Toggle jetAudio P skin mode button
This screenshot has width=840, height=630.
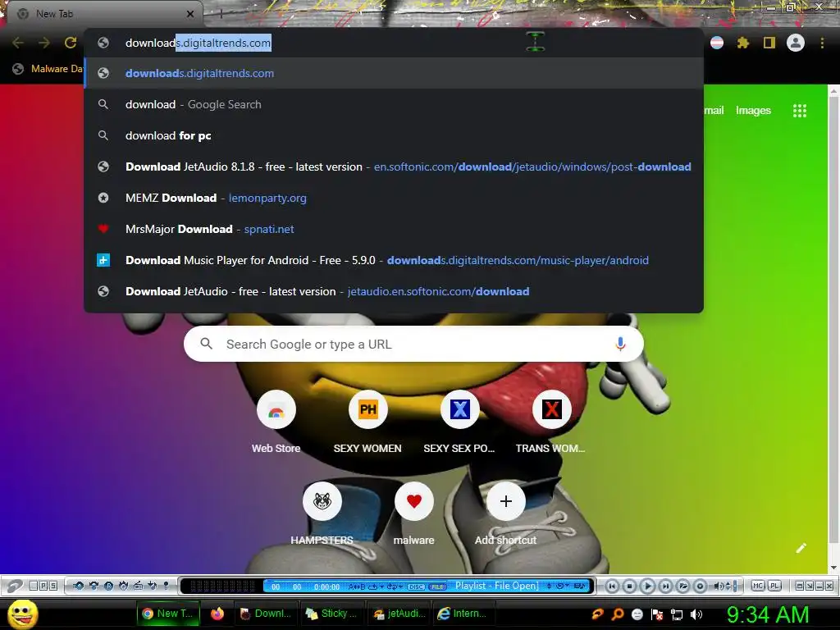(43, 586)
